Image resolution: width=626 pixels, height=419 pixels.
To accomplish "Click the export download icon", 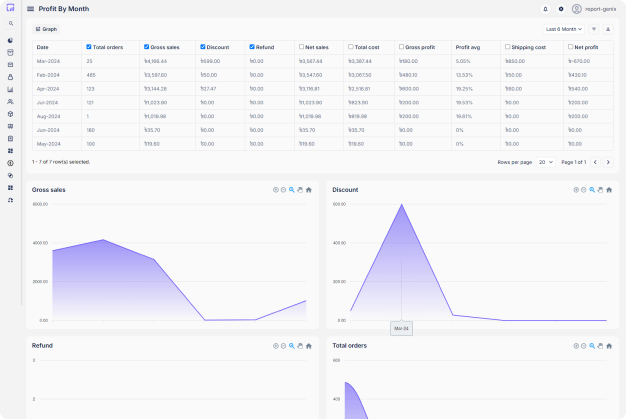I will coord(608,29).
